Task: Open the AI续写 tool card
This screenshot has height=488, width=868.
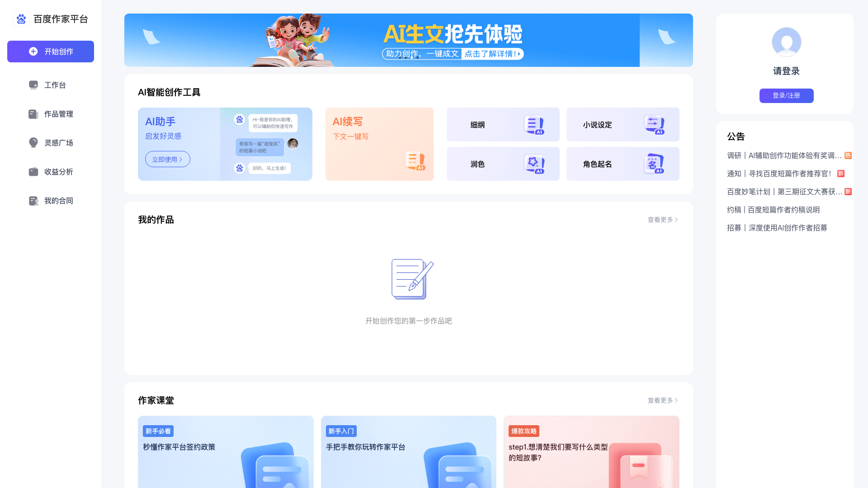Action: 379,144
